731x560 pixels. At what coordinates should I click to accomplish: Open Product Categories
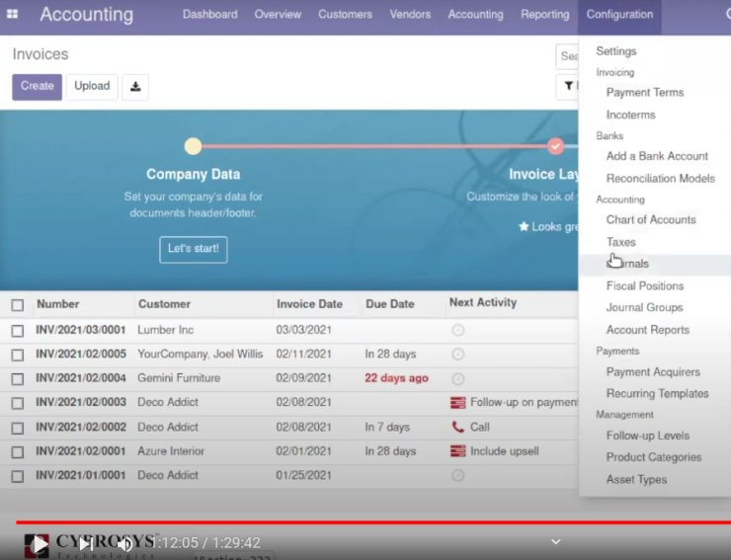coord(654,457)
